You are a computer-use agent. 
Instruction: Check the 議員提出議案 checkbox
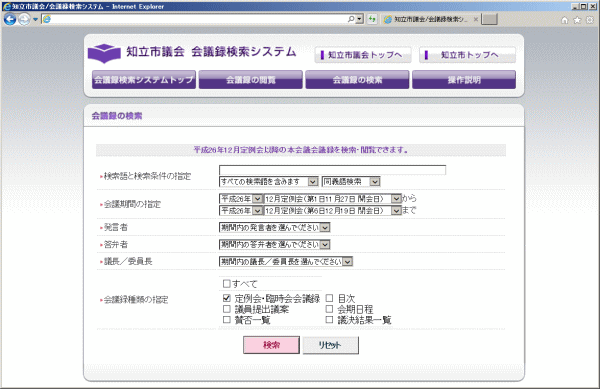[227, 309]
